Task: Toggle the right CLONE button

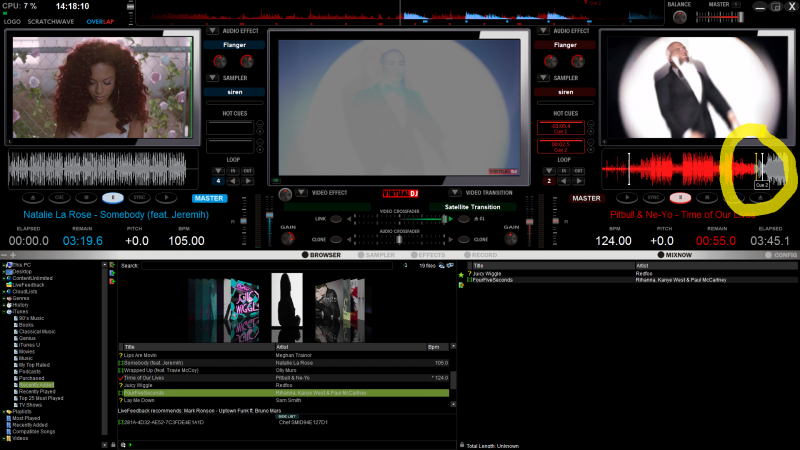Action: 464,239
